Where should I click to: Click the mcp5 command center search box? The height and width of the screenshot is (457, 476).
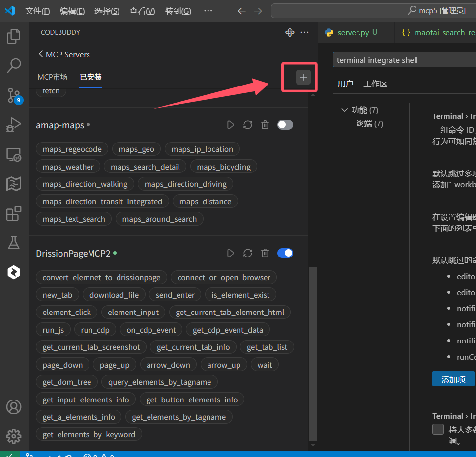(373, 11)
